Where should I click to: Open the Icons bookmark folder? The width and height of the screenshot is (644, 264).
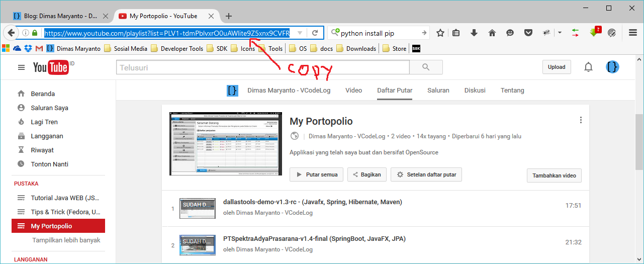(x=243, y=48)
